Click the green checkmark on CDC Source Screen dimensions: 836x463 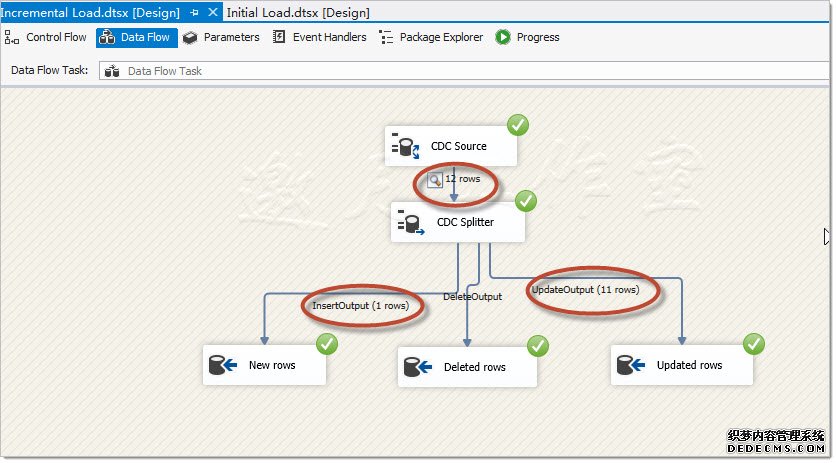(x=518, y=125)
